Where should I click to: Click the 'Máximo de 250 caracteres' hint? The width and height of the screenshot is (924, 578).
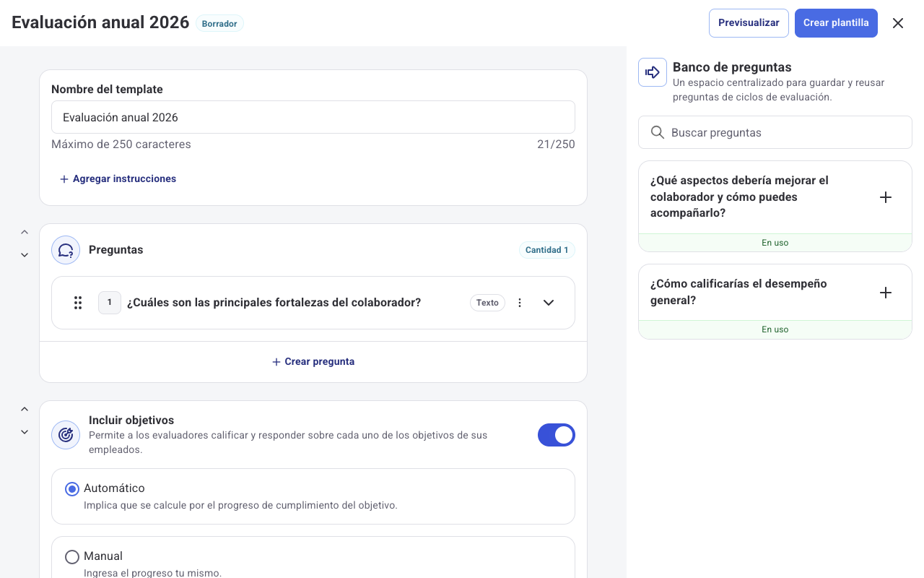click(121, 144)
